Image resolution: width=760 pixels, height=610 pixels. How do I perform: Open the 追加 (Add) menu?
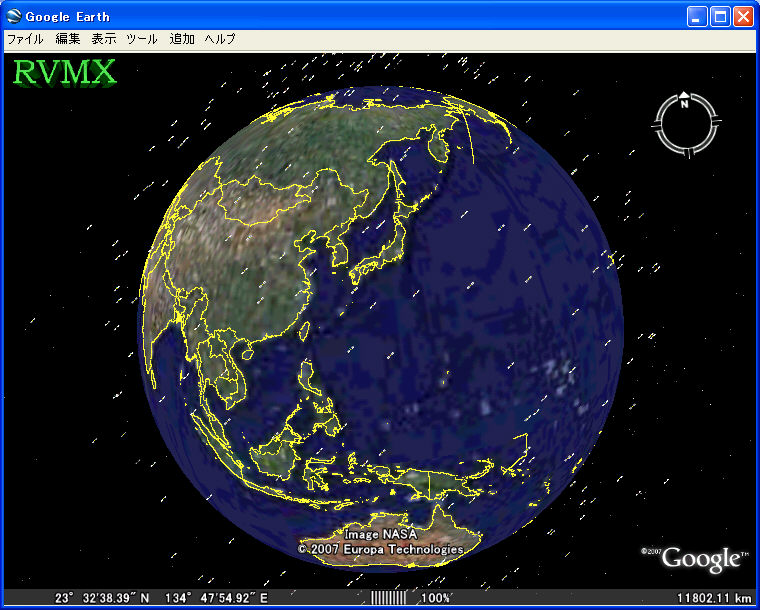click(182, 39)
